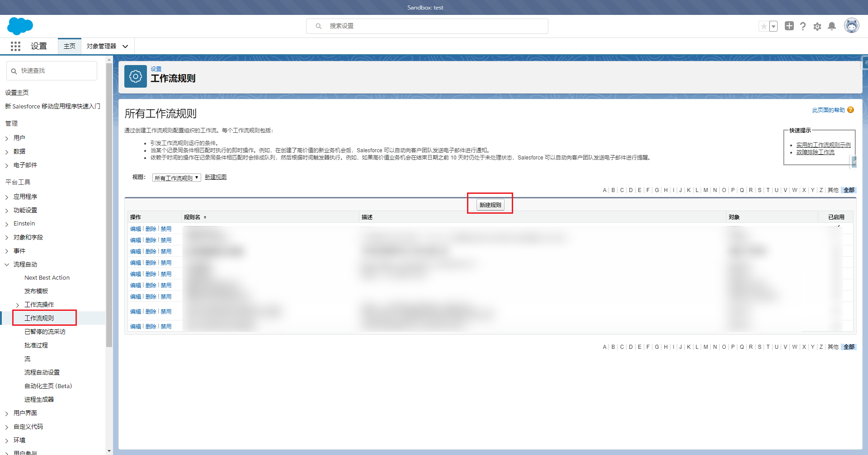The height and width of the screenshot is (455, 868).
Task: Open 发布模板 in sidebar
Action: [36, 291]
